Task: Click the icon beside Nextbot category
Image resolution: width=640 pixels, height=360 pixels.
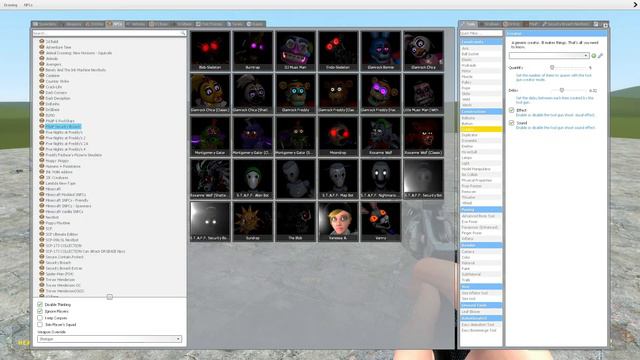Action: pyautogui.click(x=42, y=217)
